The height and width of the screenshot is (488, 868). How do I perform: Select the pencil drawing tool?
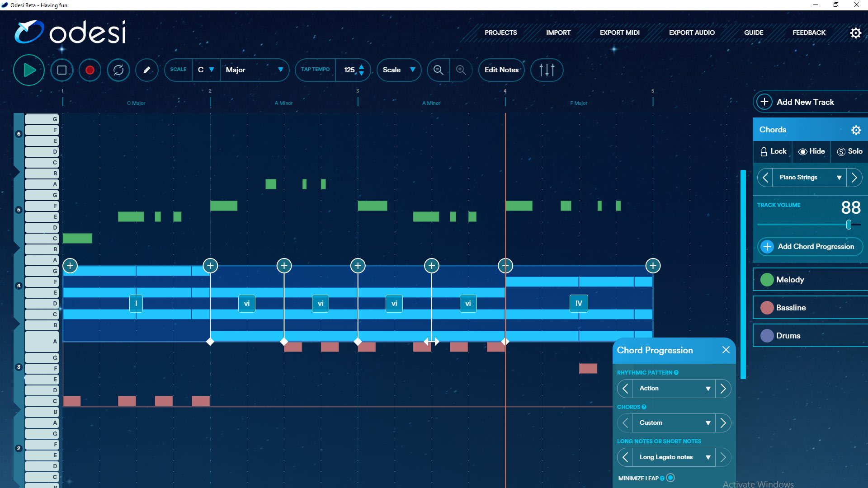pos(146,70)
